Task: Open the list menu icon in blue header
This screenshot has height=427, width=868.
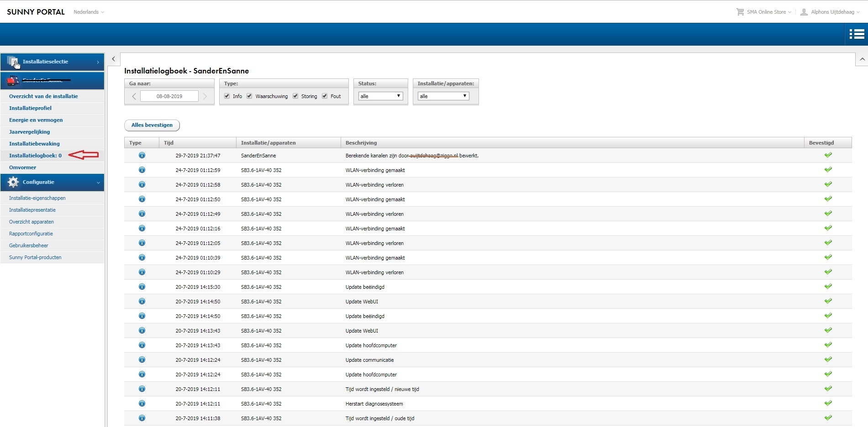Action: (x=857, y=34)
